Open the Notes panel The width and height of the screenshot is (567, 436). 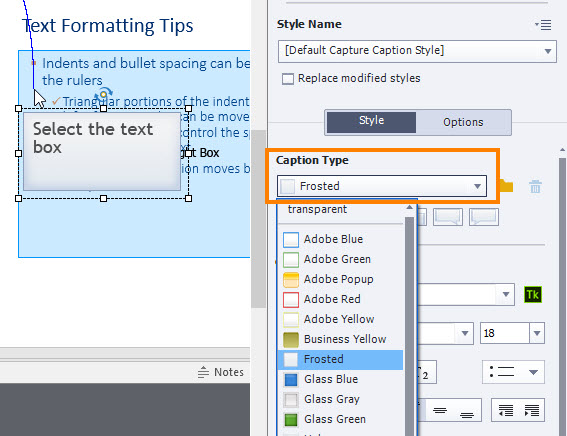pos(221,372)
